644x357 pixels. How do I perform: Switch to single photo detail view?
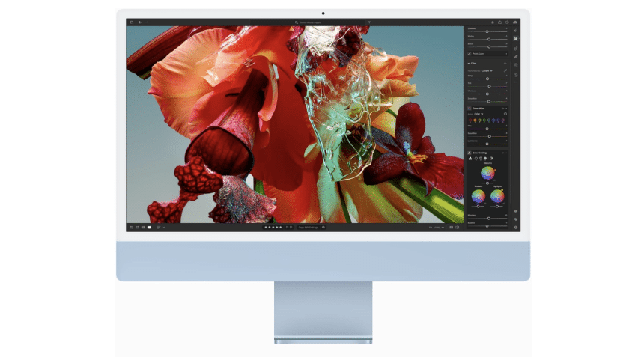[149, 227]
